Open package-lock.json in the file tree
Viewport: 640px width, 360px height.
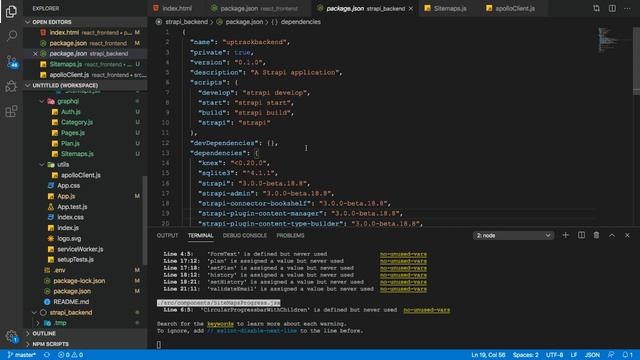79,281
